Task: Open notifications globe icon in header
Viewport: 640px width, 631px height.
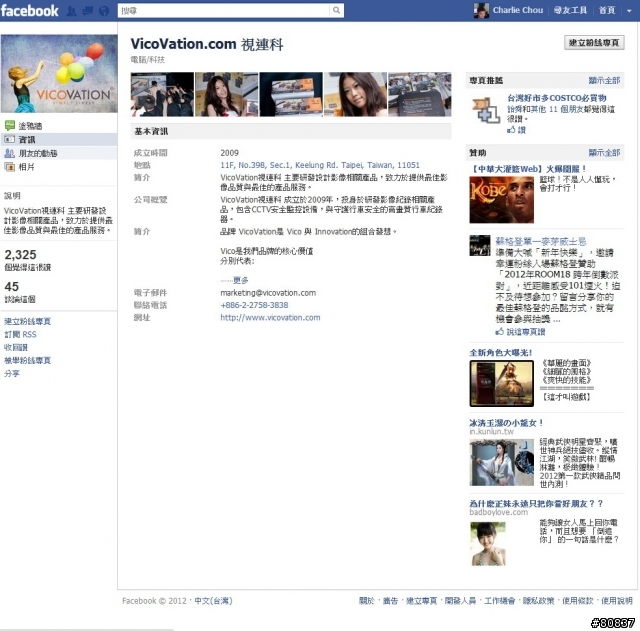Action: [x=104, y=11]
